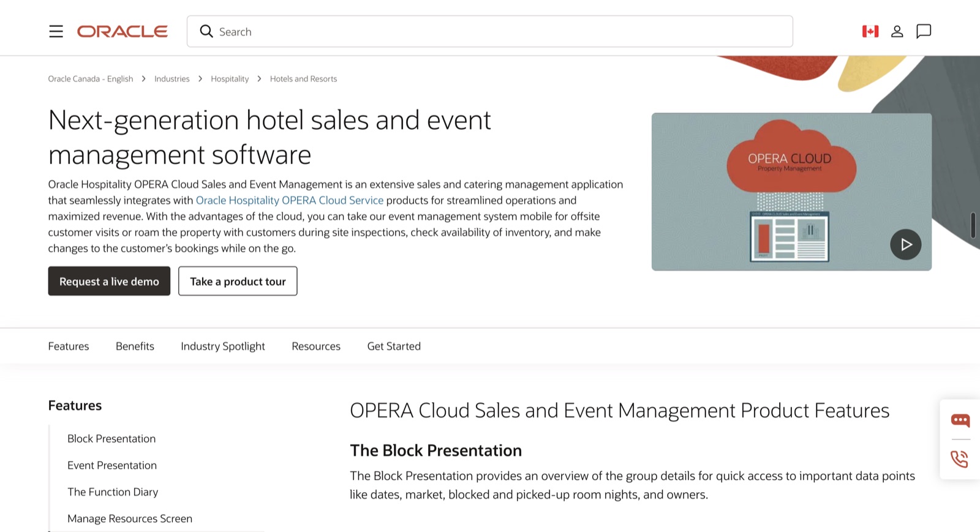
Task: Click the Next-generation hotel sales headline
Action: pos(269,137)
